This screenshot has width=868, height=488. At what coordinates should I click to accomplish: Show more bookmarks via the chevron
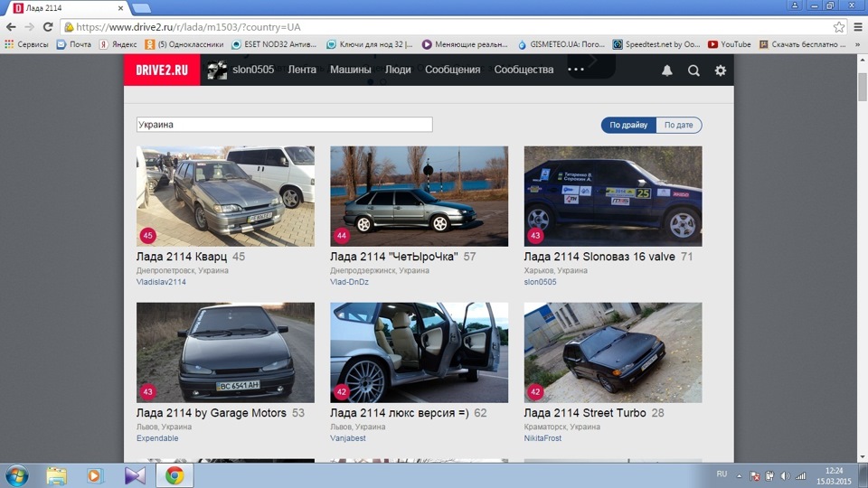pyautogui.click(x=858, y=44)
